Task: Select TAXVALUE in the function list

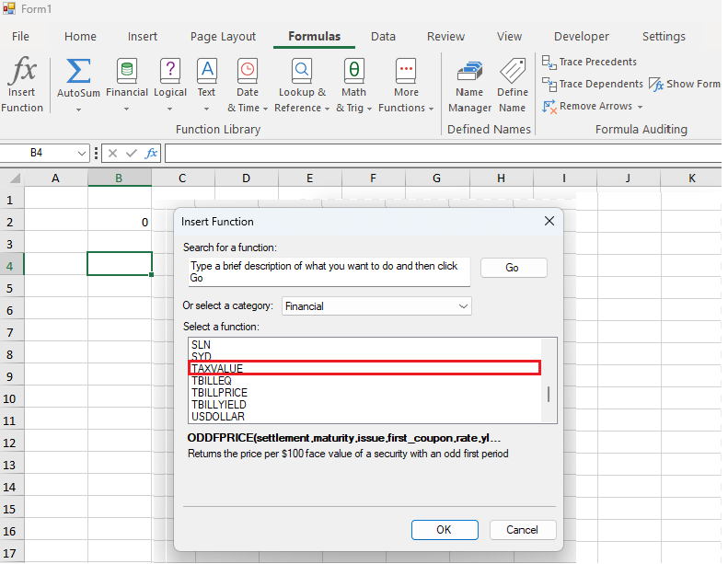Action: [364, 369]
